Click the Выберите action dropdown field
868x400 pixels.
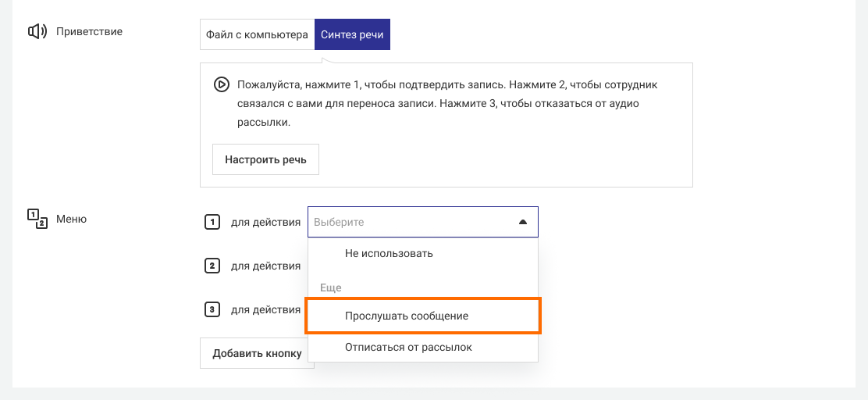[x=410, y=222]
